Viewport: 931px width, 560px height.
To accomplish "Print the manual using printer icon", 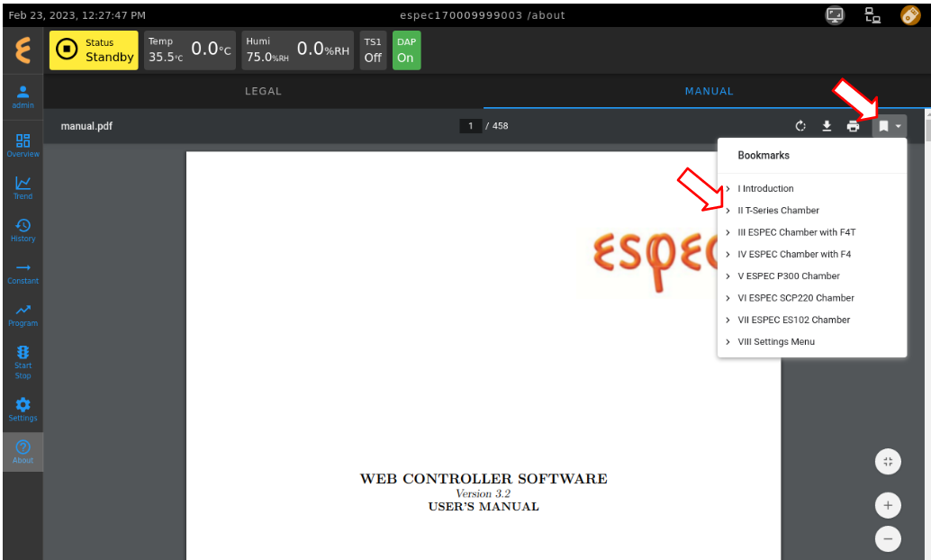I will 853,126.
